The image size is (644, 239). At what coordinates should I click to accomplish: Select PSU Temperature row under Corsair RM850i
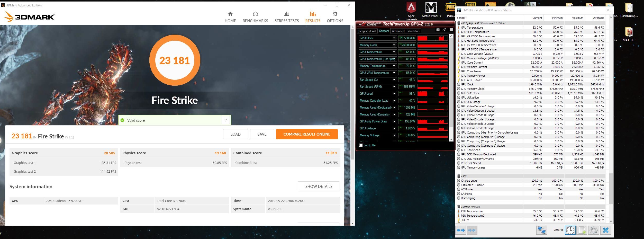point(531,211)
